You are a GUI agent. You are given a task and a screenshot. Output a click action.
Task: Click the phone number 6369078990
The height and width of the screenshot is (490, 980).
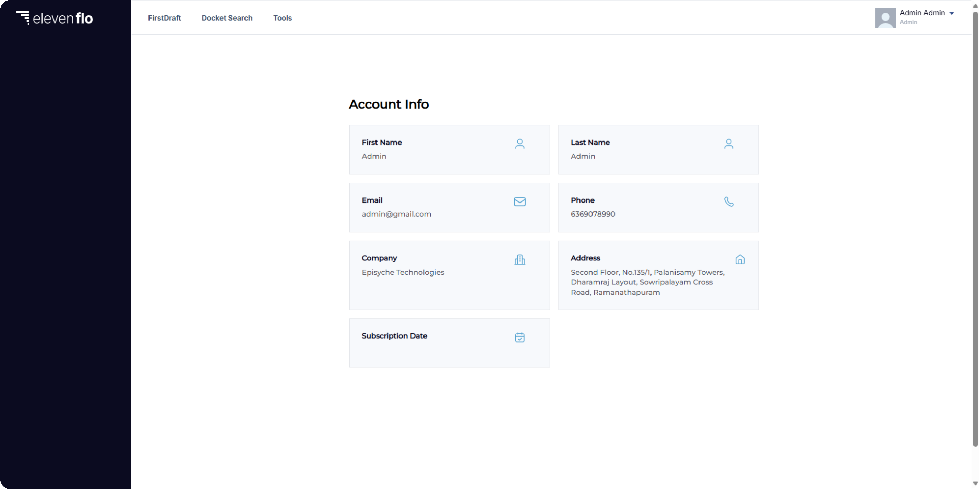[x=592, y=214]
